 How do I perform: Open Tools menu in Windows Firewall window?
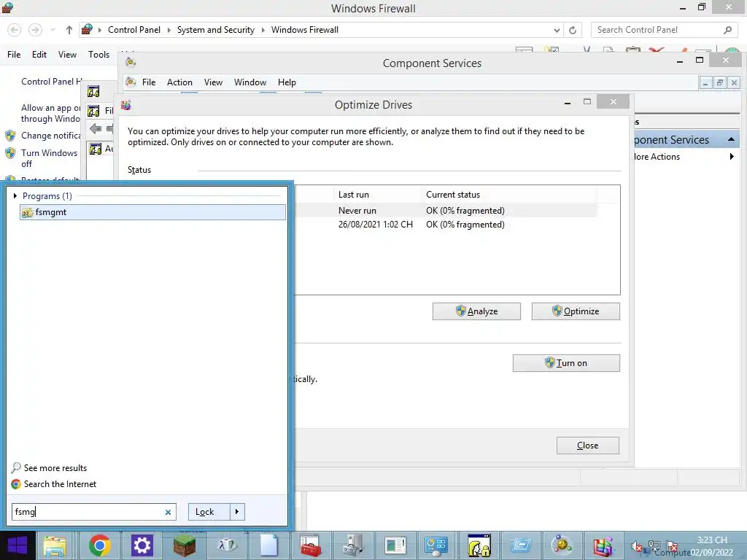pyautogui.click(x=98, y=54)
